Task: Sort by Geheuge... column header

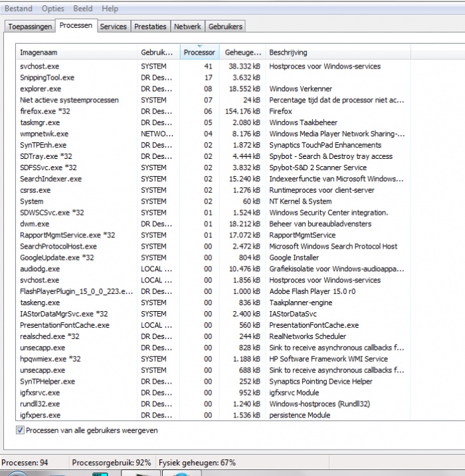Action: tap(242, 53)
